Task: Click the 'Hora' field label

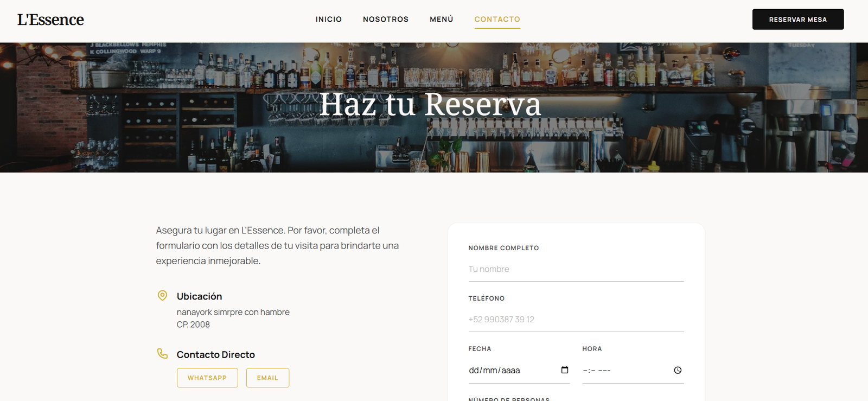Action: click(x=592, y=349)
